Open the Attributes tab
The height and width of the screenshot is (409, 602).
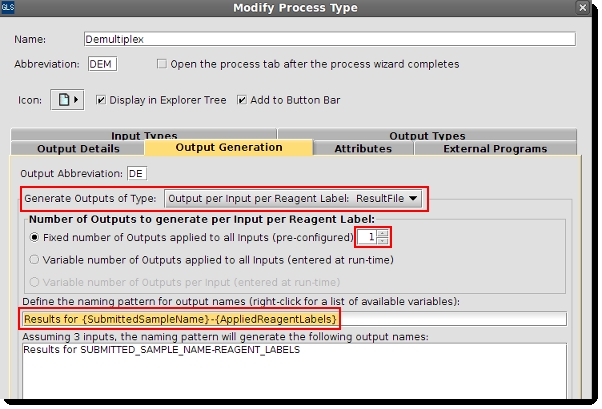(x=363, y=149)
